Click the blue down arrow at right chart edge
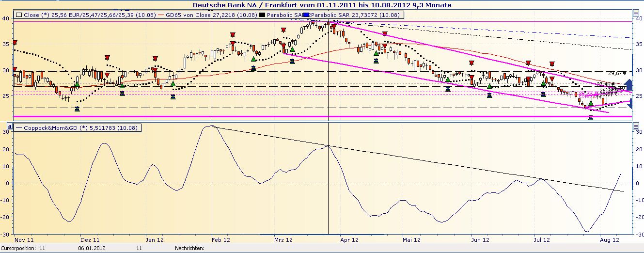The image size is (644, 253). tap(629, 105)
